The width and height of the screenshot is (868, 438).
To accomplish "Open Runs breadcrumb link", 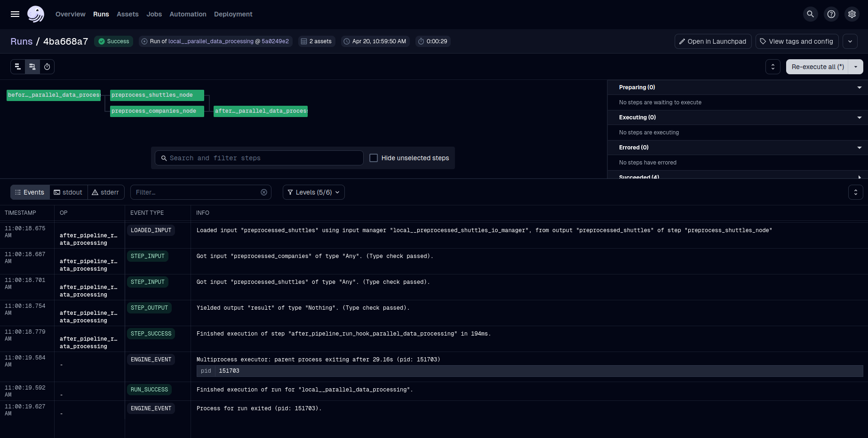I will click(22, 41).
